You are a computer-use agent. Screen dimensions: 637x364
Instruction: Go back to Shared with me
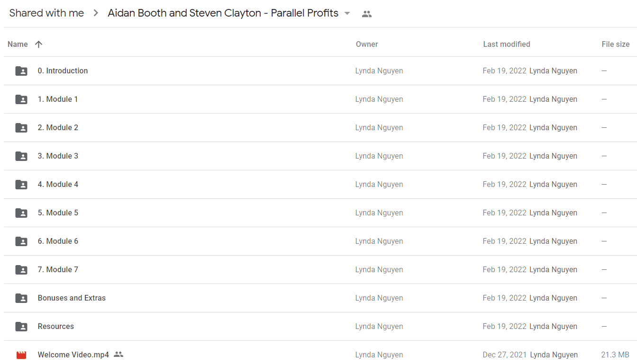coord(46,13)
